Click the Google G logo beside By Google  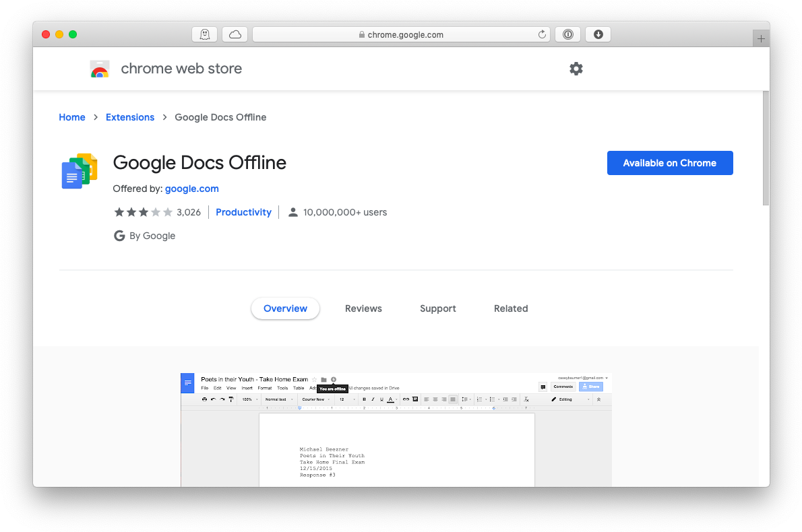[119, 236]
